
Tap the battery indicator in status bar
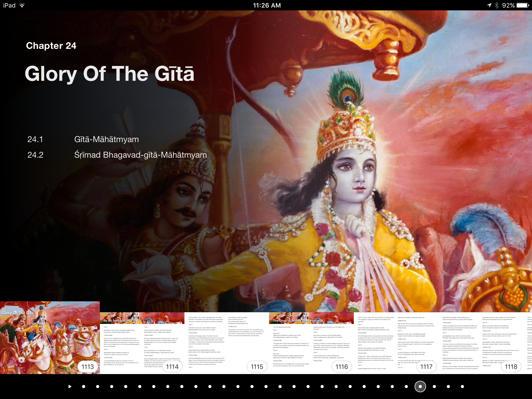[x=522, y=5]
